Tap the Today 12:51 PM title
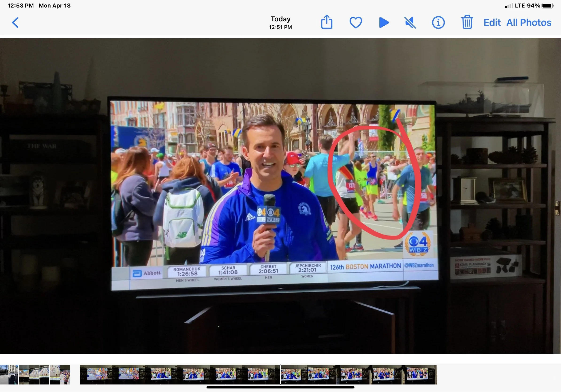 tap(280, 23)
